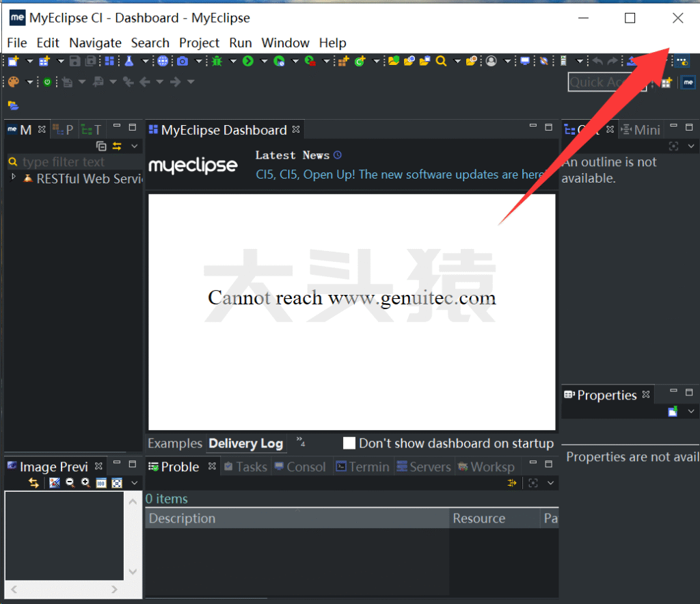Click the paint palette theme icon
Screen dimensions: 700x604
pyautogui.click(x=13, y=82)
